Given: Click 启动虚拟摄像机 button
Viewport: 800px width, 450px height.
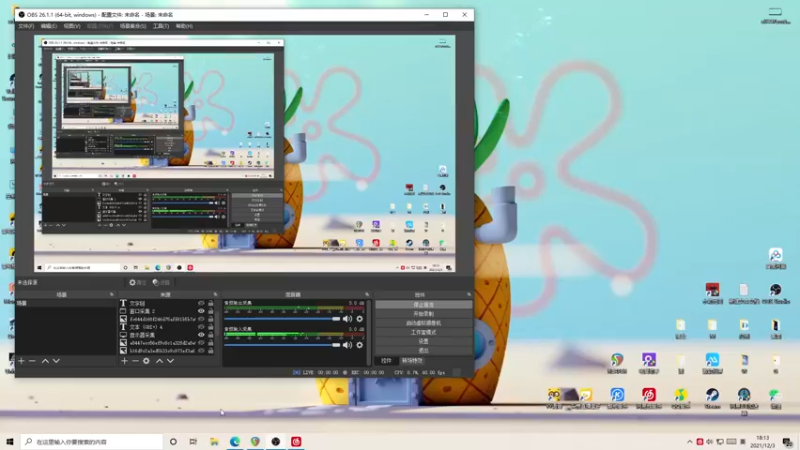Looking at the screenshot, I should click(x=423, y=323).
